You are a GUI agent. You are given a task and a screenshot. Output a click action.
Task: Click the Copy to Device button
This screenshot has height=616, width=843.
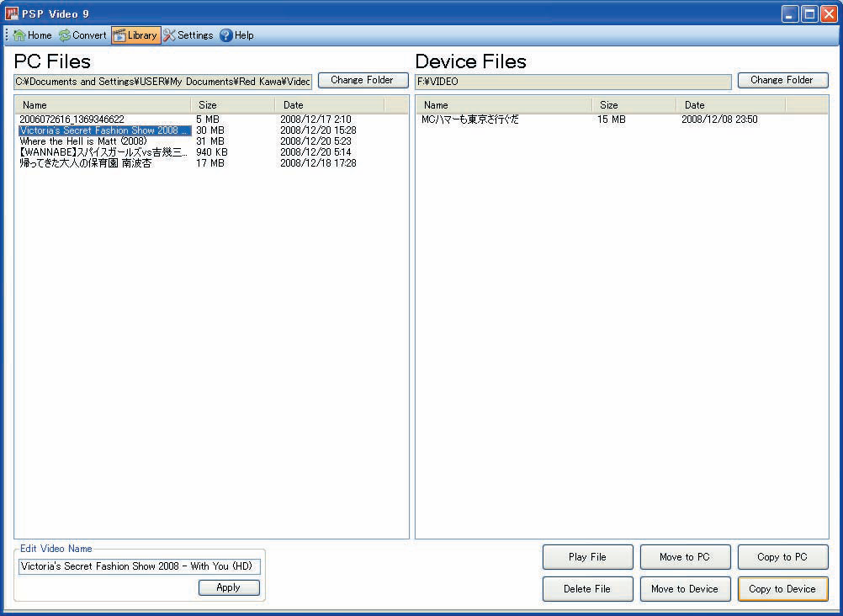pos(782,589)
